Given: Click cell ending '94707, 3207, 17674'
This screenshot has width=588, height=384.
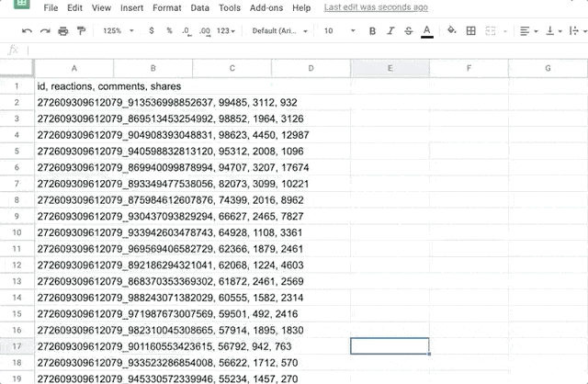Looking at the screenshot, I should pos(73,167).
